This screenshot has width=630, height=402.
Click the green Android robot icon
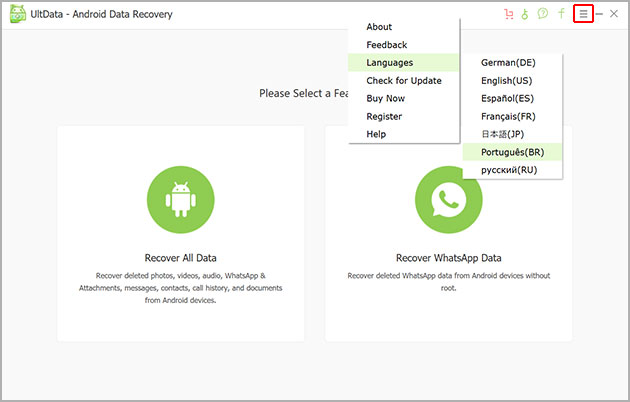[180, 200]
